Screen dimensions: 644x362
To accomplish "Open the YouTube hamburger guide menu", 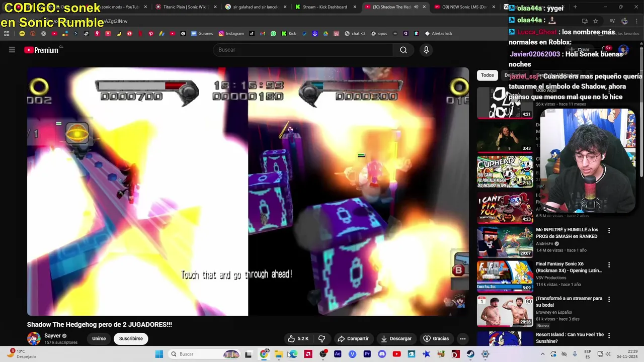I will click(x=12, y=50).
